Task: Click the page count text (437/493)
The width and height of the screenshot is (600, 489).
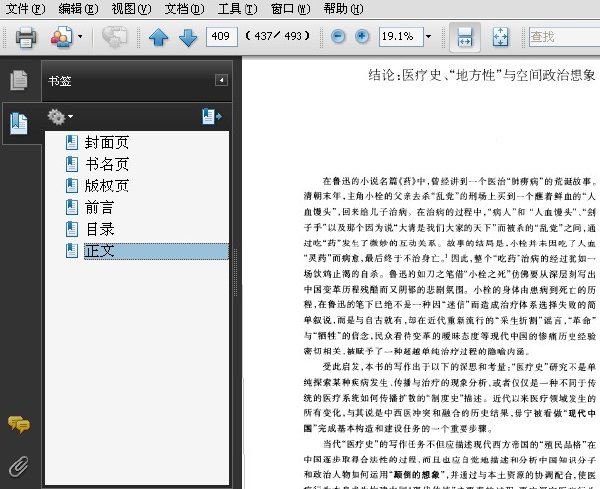Action: point(277,36)
